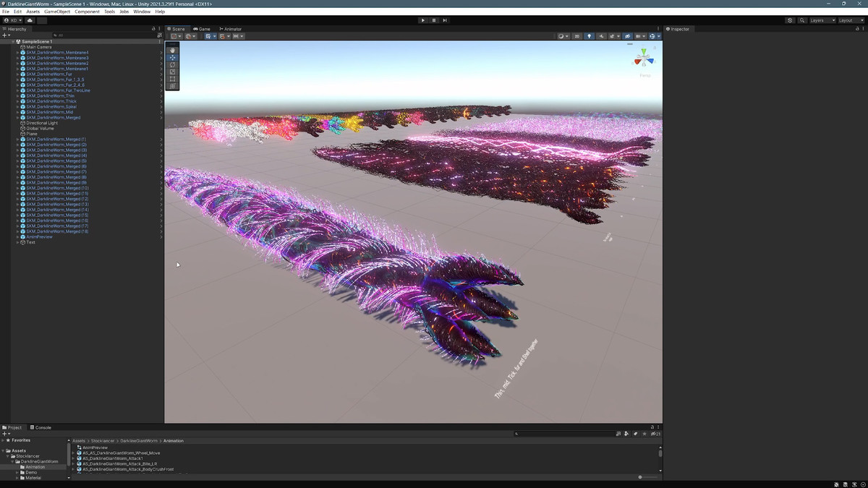This screenshot has height=488, width=868.
Task: Click the cloud services icon
Action: 30,20
